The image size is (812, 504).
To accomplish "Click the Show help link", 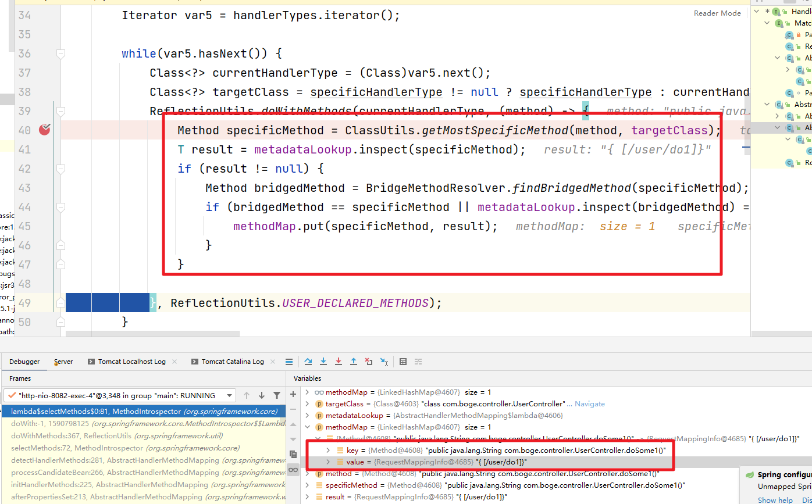I will coord(774,500).
